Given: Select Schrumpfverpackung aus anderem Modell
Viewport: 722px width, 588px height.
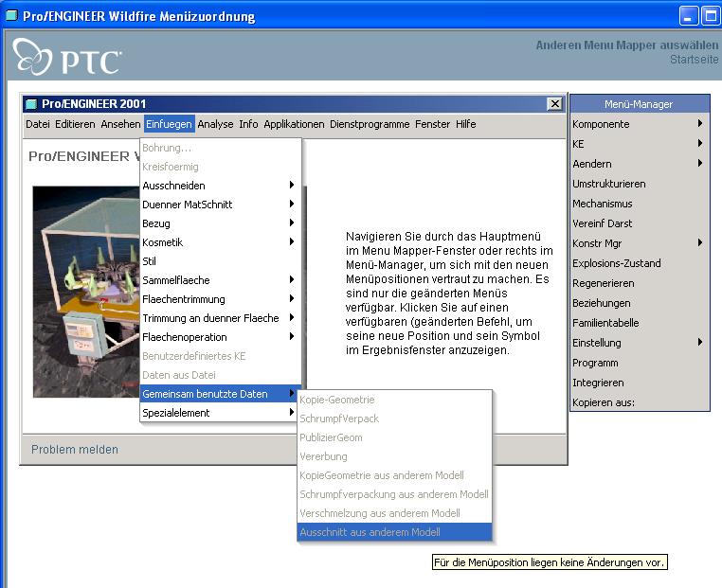Looking at the screenshot, I should tap(394, 494).
